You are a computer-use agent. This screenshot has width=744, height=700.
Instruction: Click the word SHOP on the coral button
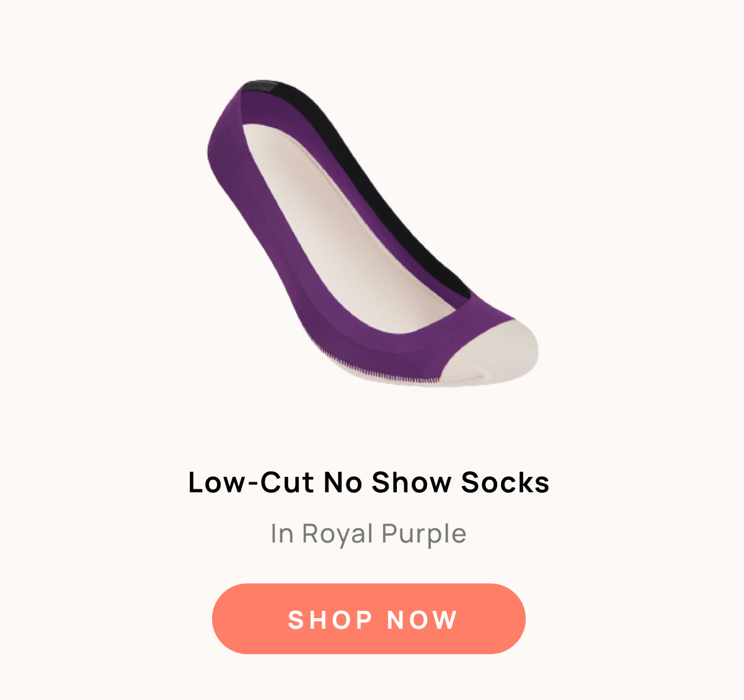click(x=330, y=620)
